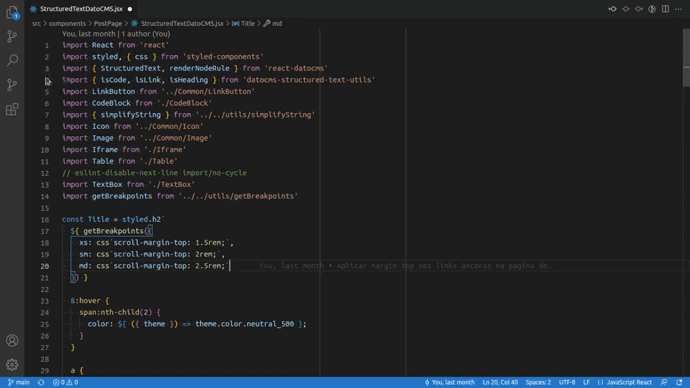Open the StructuredTextDatoCMS.jsx breadcrumb
Viewport: 690px width, 388px height.
click(x=177, y=23)
